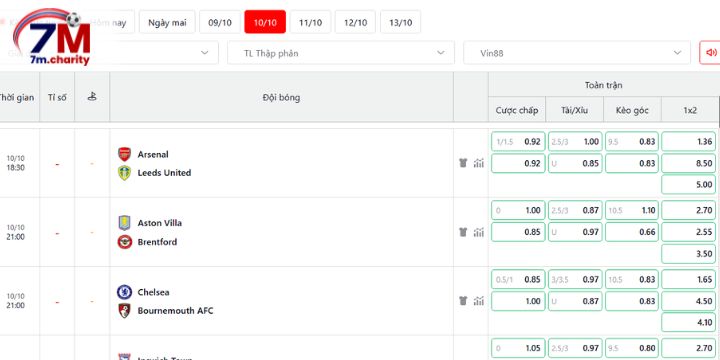Viewport: 720px width, 360px height.
Task: Click the Toàn trận header
Action: 603,85
